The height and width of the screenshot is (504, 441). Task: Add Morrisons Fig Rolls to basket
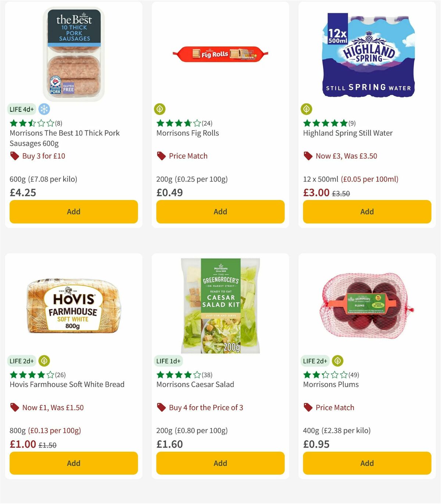coord(220,212)
